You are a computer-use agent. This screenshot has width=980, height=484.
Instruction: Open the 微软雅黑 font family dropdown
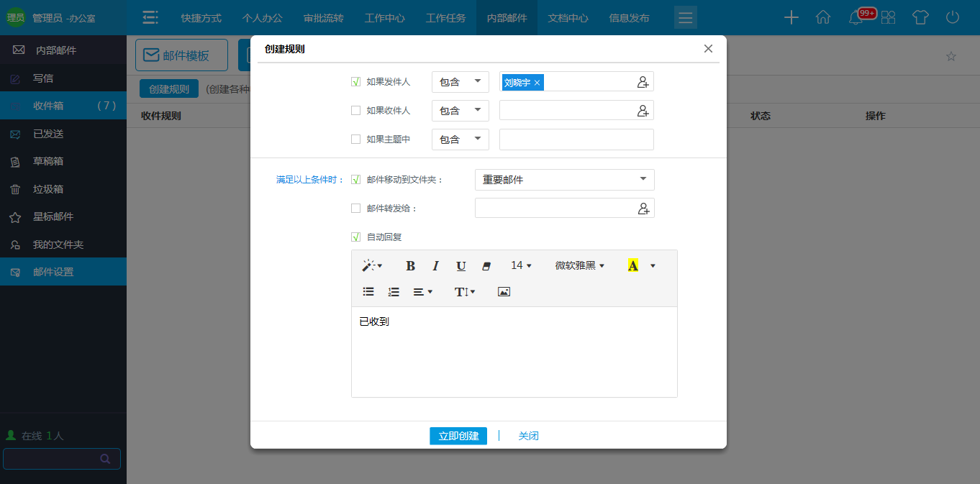pyautogui.click(x=579, y=265)
